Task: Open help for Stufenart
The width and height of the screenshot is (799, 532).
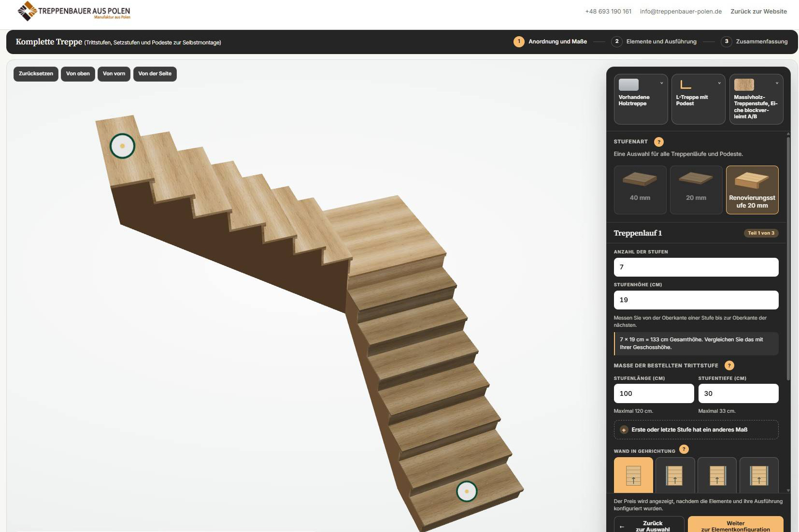Action: 658,142
